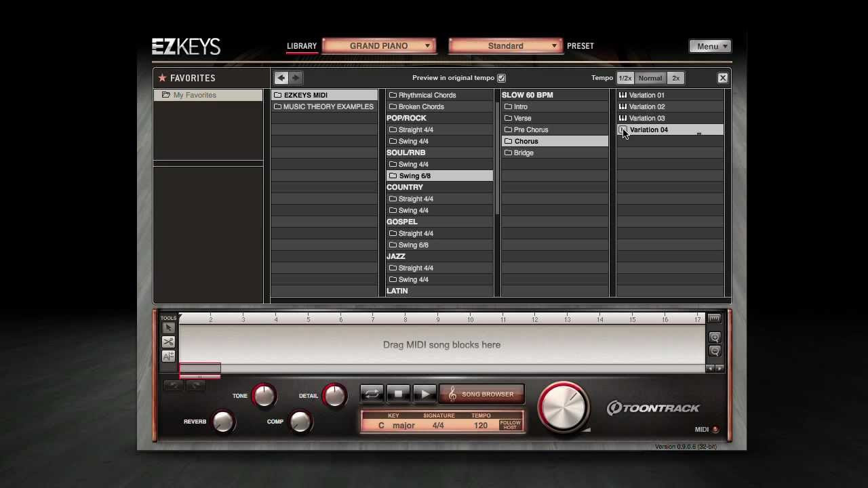Open Soul/RnB Swing 6/8 folder
The height and width of the screenshot is (488, 868).
pyautogui.click(x=439, y=176)
